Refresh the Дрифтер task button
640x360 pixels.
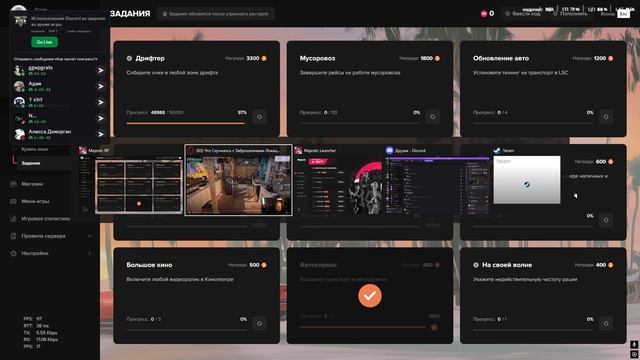tap(259, 117)
